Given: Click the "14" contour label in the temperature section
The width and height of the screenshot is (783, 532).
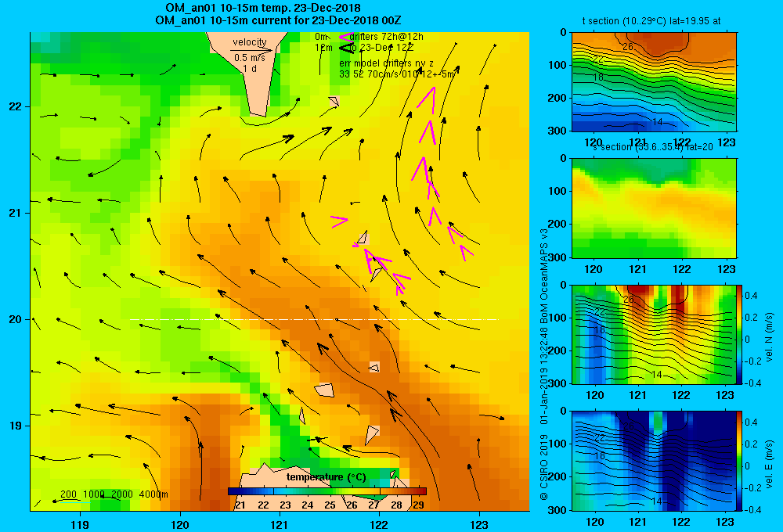Looking at the screenshot, I should tap(657, 122).
